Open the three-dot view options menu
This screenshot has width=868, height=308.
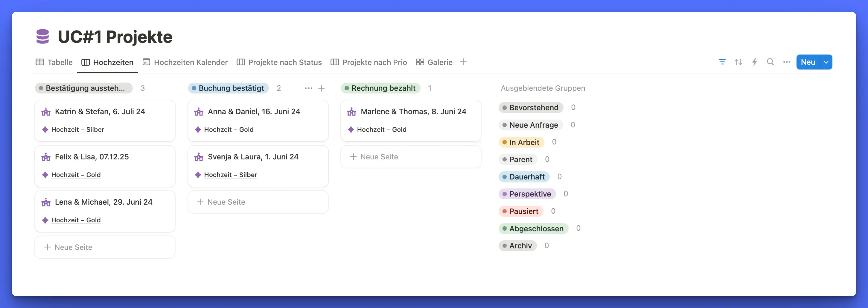click(x=786, y=62)
